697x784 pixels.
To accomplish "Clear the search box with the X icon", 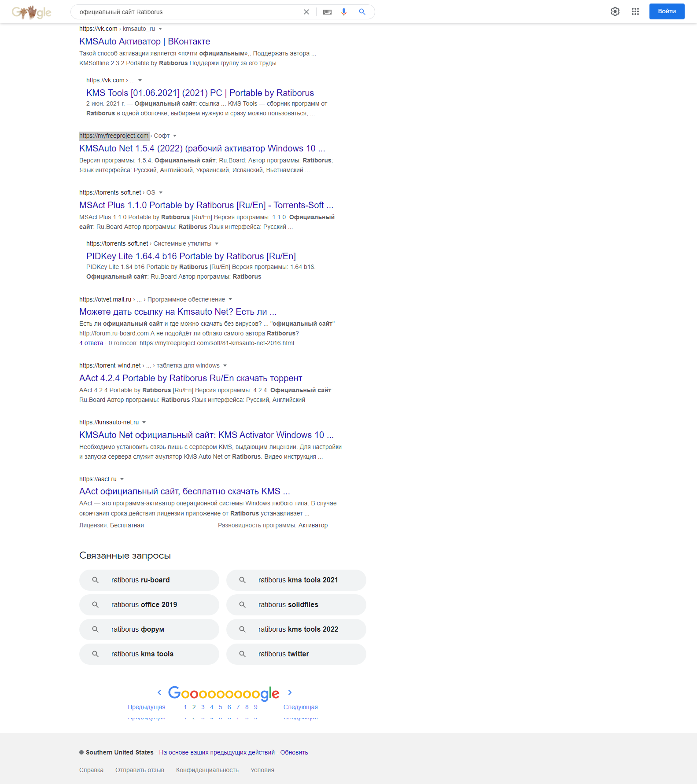I will [x=306, y=12].
